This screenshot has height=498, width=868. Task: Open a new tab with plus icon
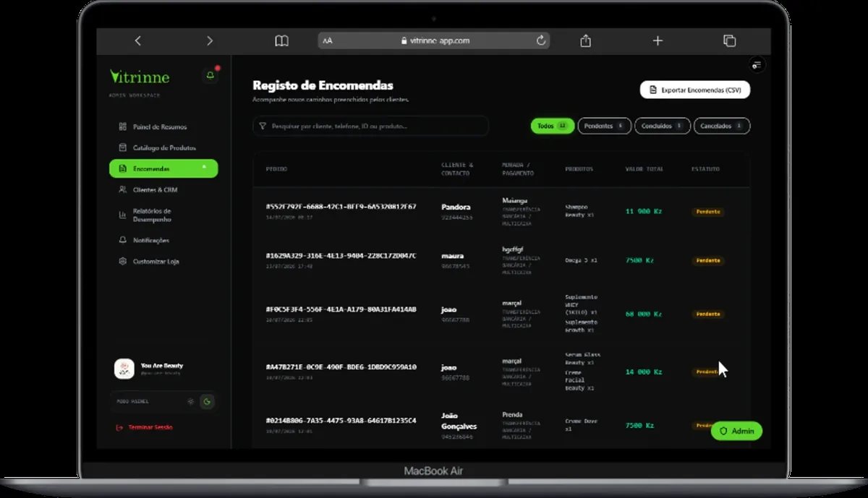(658, 40)
